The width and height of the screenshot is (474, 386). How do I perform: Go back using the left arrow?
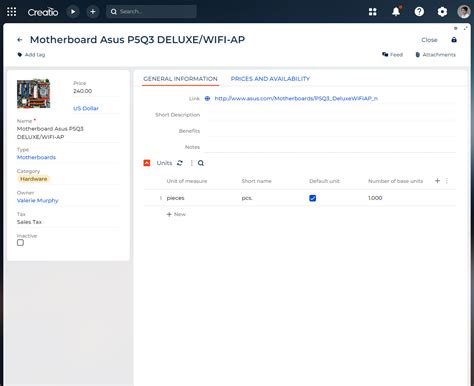[x=20, y=40]
